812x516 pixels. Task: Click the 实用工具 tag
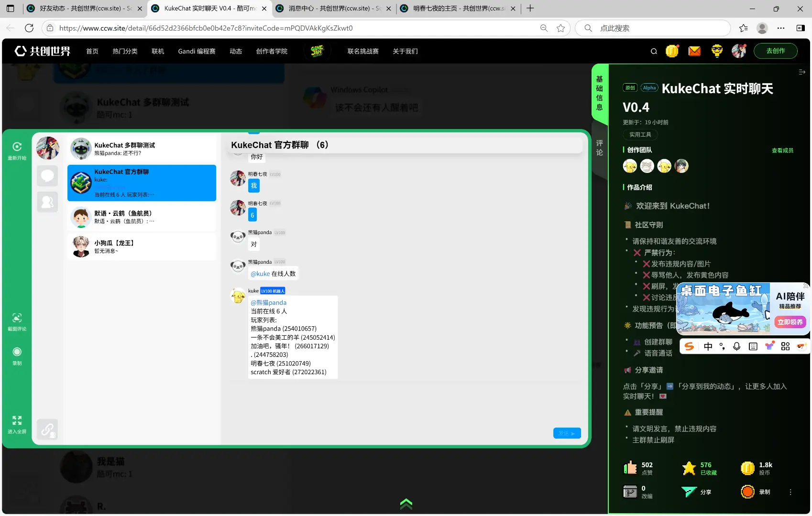(x=640, y=135)
